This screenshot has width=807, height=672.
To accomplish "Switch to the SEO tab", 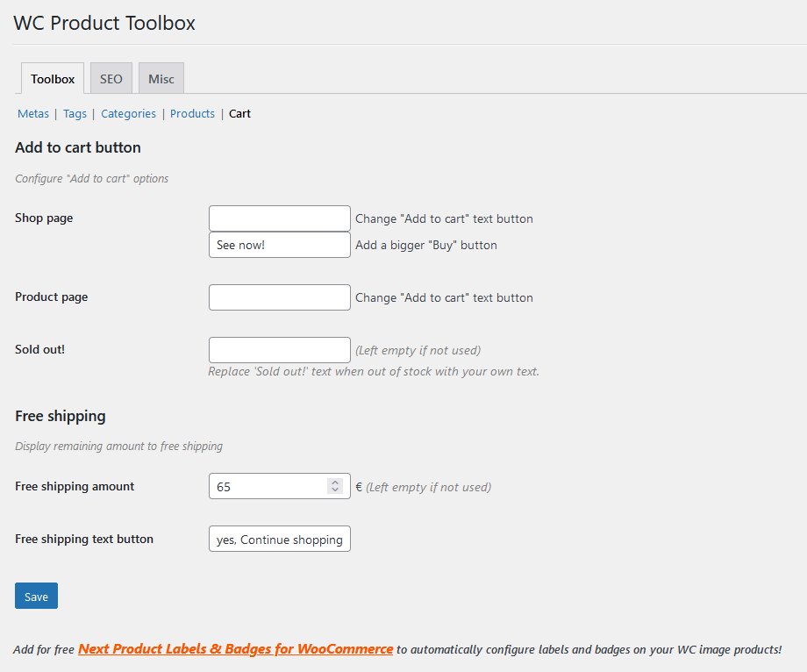I will point(111,79).
